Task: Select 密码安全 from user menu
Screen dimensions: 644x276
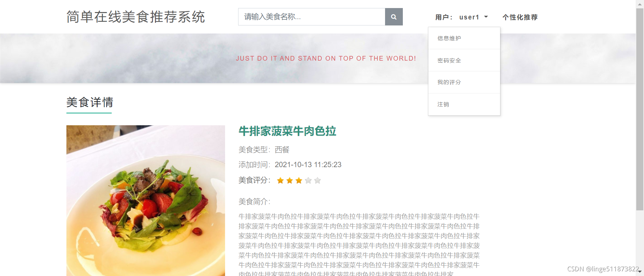Action: point(464,60)
